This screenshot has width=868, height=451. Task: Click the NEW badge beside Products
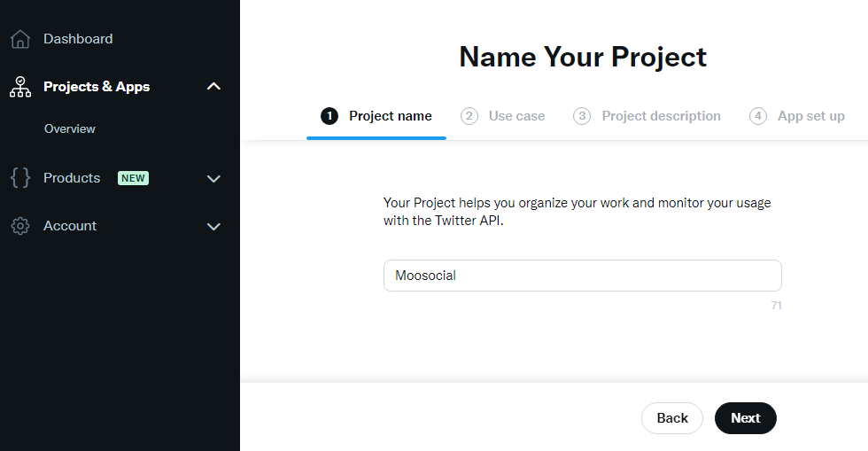133,178
